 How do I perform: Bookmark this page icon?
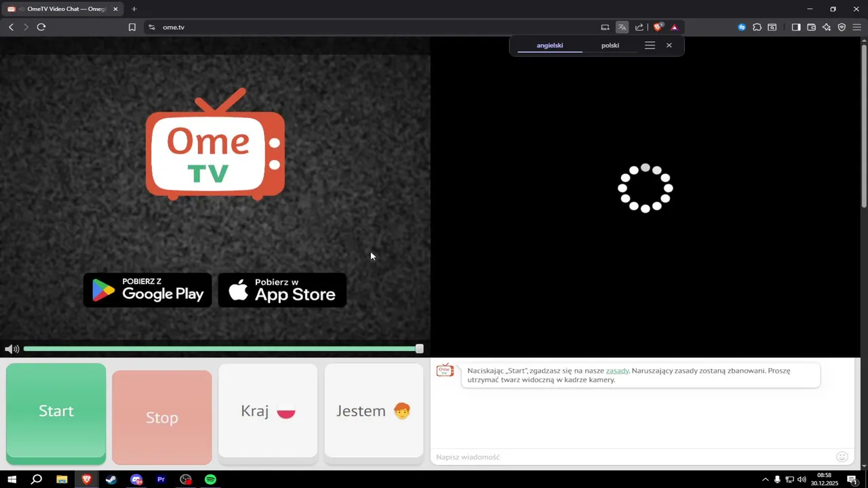(132, 27)
